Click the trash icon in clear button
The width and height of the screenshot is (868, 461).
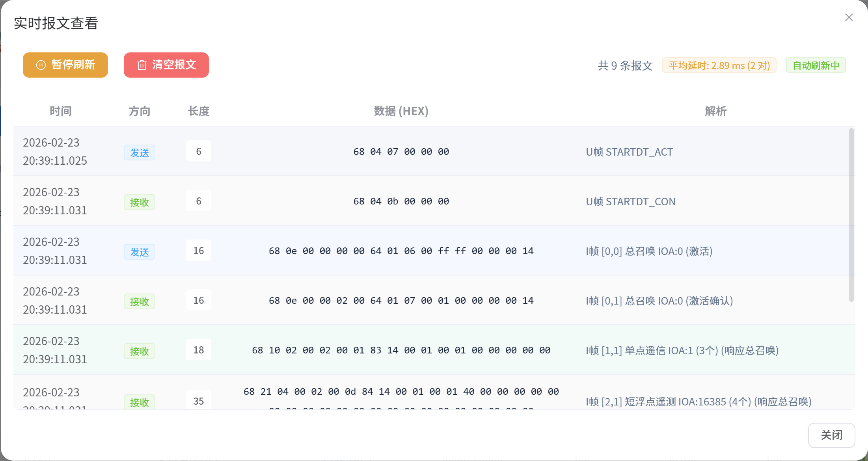[142, 65]
